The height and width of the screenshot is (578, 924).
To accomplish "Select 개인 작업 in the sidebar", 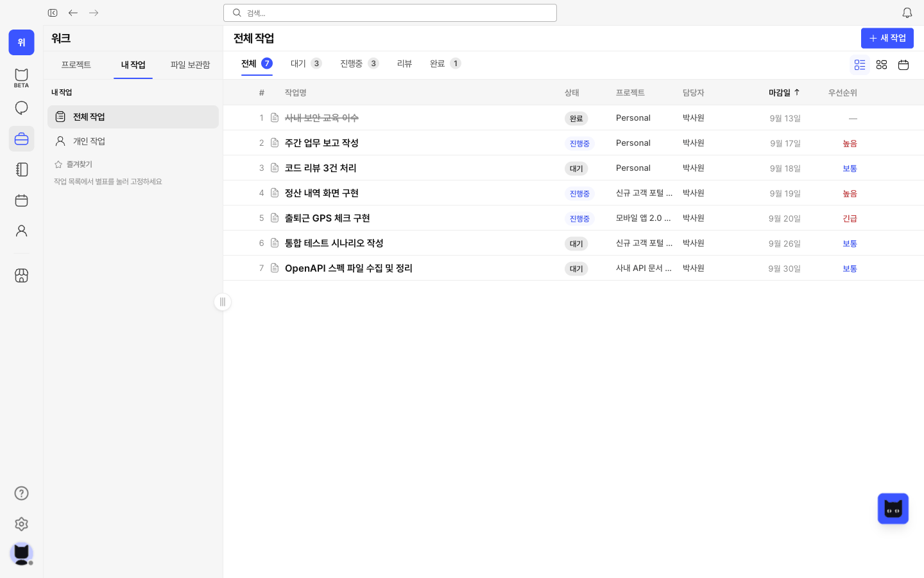I will [x=133, y=141].
